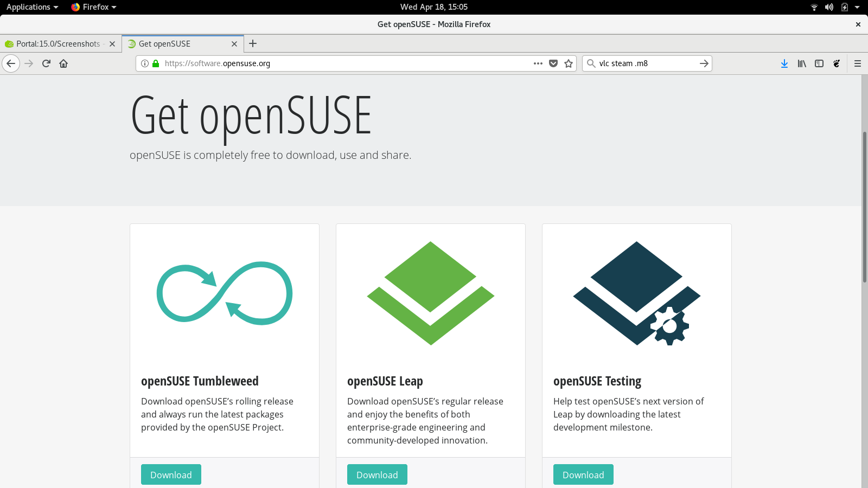Reload the current page
This screenshot has width=868, height=488.
(x=46, y=63)
